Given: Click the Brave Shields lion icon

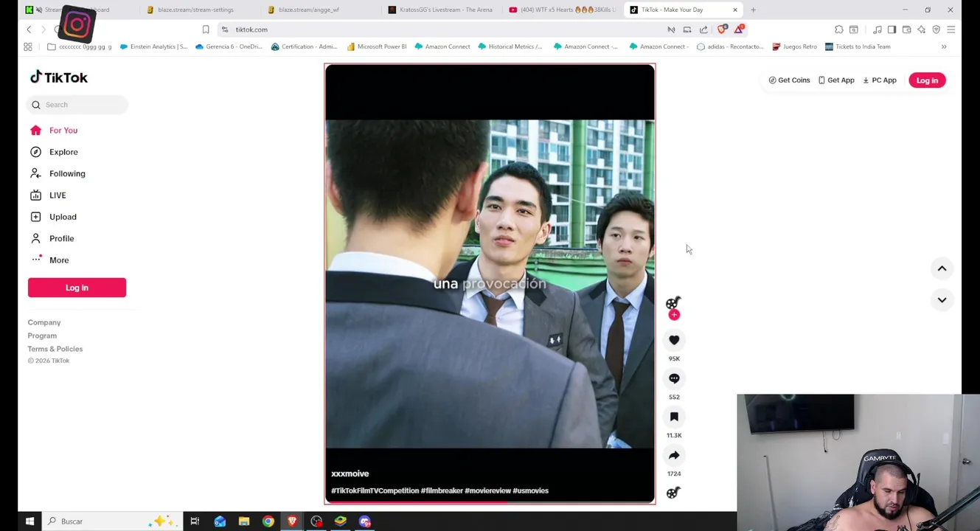Looking at the screenshot, I should (x=723, y=29).
